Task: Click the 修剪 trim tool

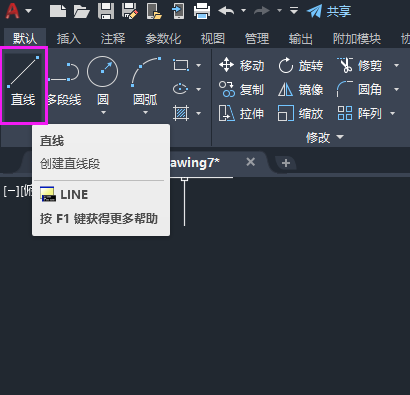Action: 359,65
